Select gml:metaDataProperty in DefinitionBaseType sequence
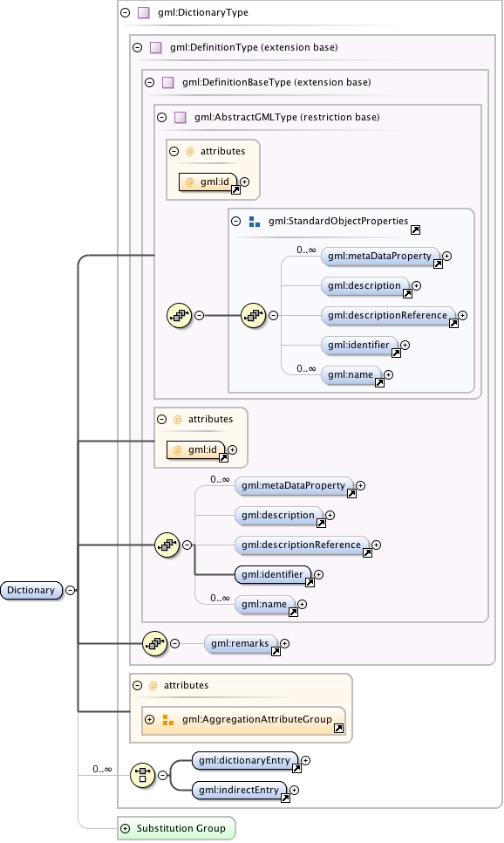This screenshot has height=843, width=504. pyautogui.click(x=294, y=486)
